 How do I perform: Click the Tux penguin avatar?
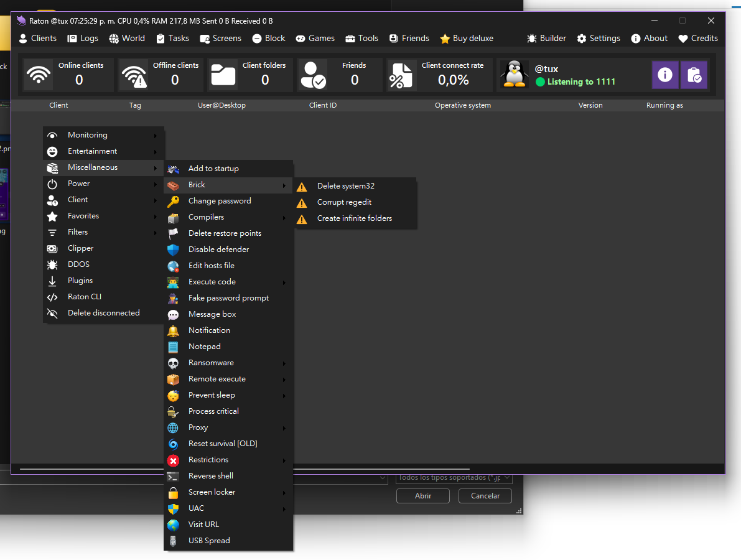point(514,74)
